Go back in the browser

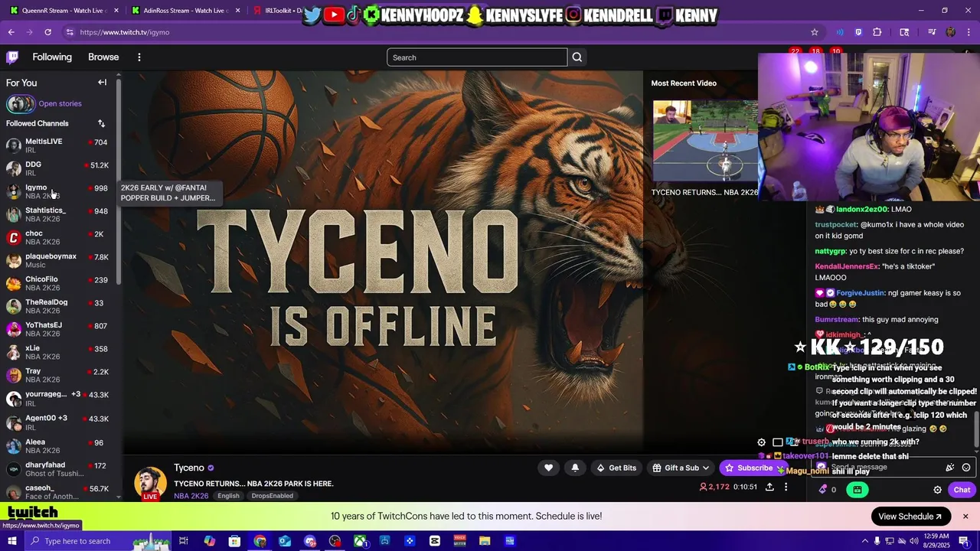(11, 32)
